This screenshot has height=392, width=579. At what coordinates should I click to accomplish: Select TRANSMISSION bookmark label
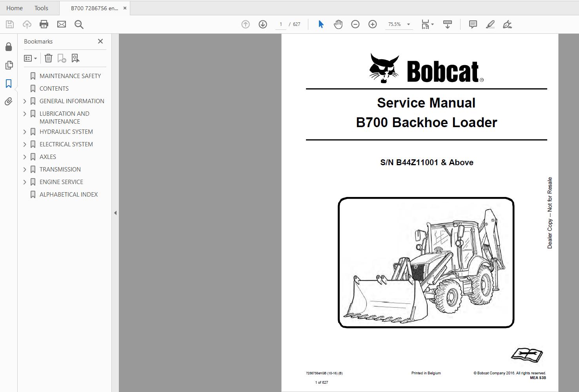coord(60,170)
